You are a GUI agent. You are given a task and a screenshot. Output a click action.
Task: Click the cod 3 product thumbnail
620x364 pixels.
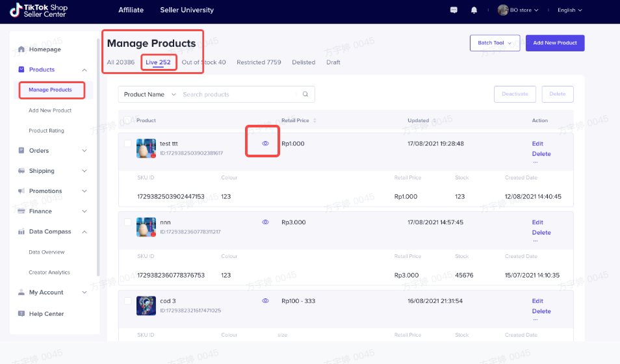pos(146,305)
